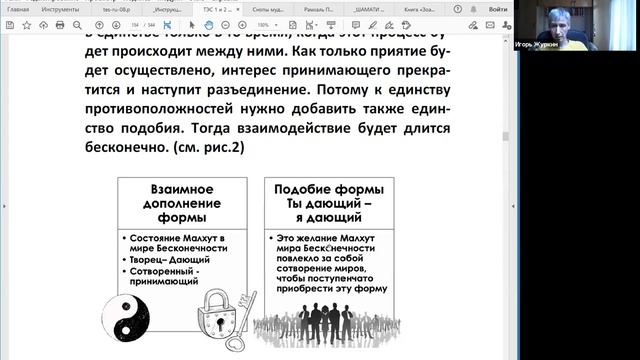Open the find text magnifier
Screen dimensions: 640x360
pyautogui.click(x=77, y=25)
